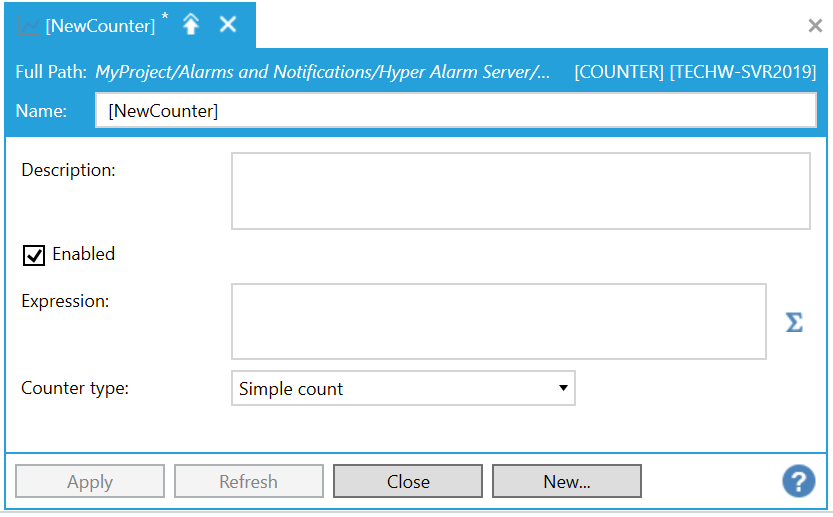Image resolution: width=833 pixels, height=517 pixels.
Task: Expand the Simple count dropdown arrow
Action: (563, 388)
